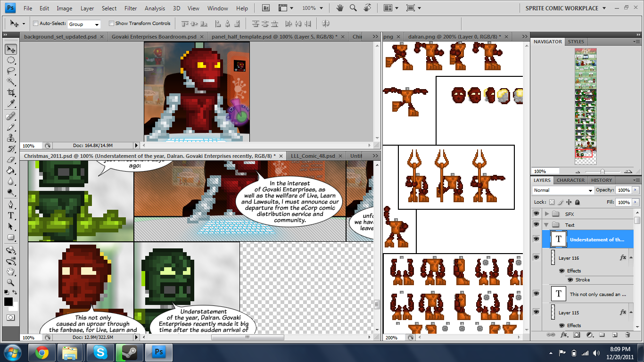Open Steam from the Windows taskbar

129,352
